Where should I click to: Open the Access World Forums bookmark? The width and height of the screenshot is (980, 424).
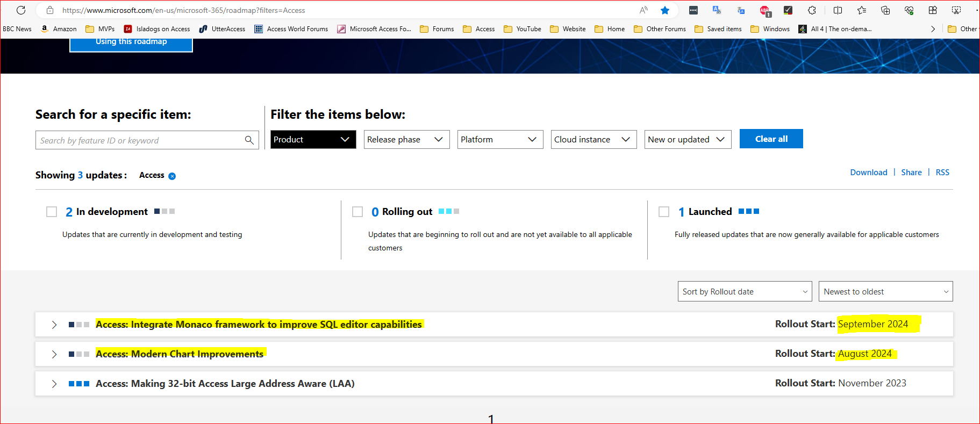click(291, 29)
